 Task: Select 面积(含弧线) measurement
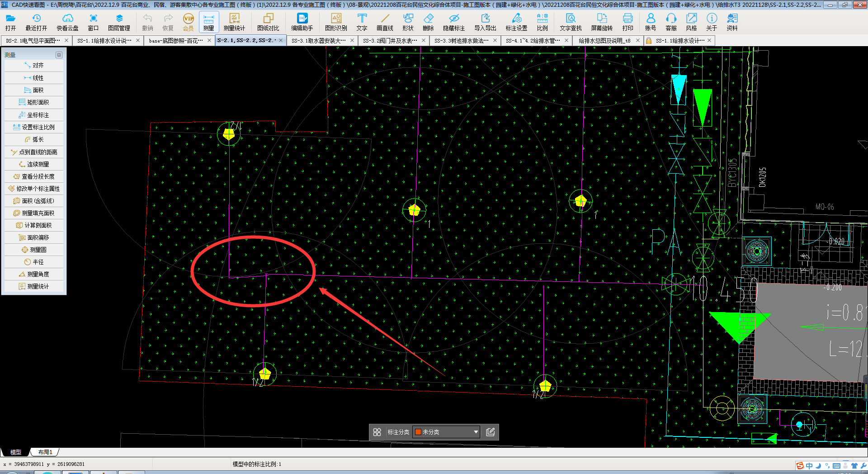click(34, 201)
